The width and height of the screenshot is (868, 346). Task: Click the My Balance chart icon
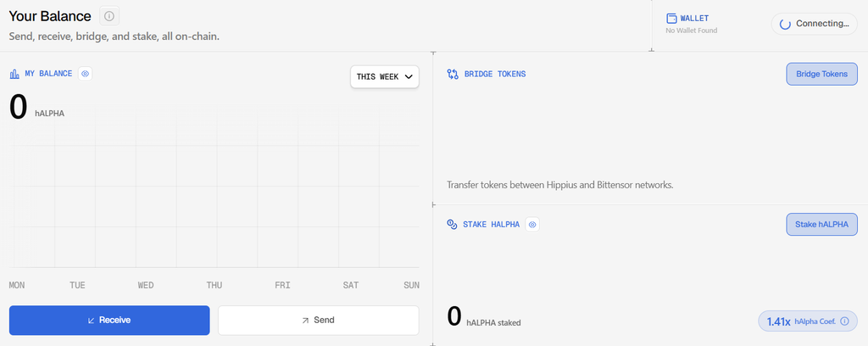(14, 74)
